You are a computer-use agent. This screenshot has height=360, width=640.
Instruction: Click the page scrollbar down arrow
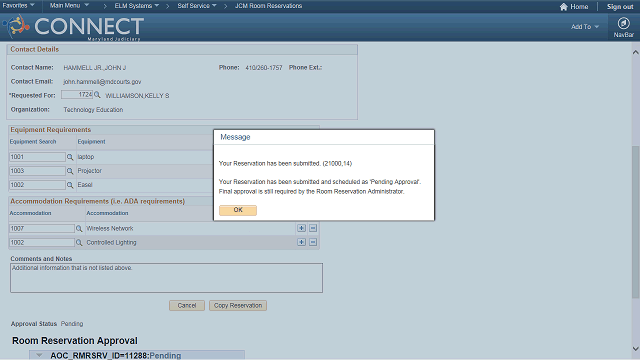636,349
